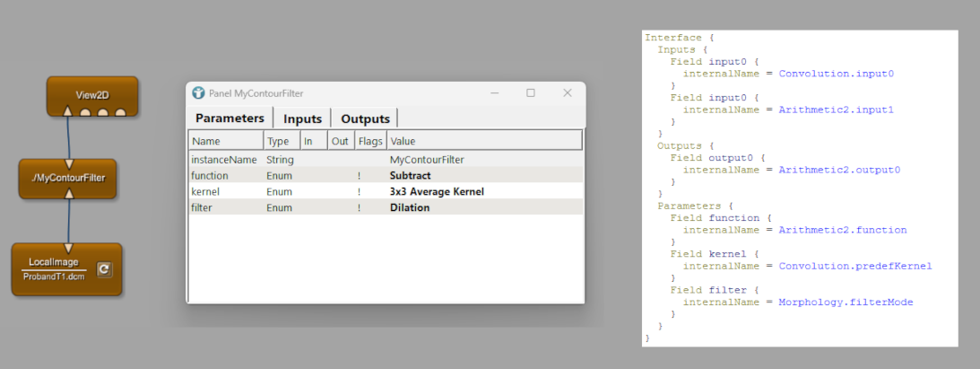
Task: Open the Outputs tab
Action: coord(365,119)
